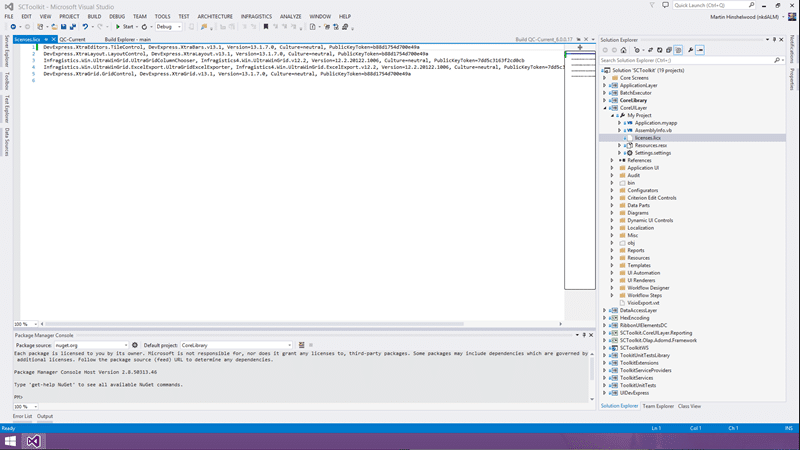Click the Save All toolbar icon
Screen dimensions: 800x450
click(x=72, y=27)
